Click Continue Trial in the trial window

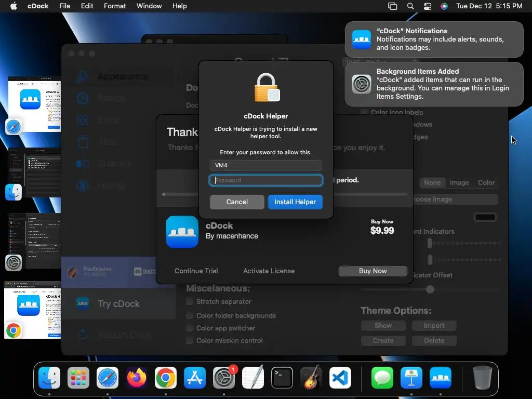tap(196, 271)
